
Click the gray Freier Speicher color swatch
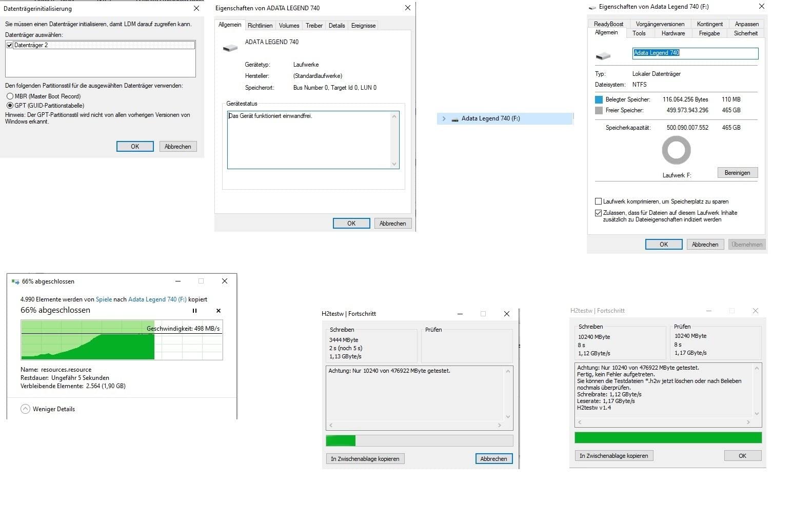(x=599, y=110)
